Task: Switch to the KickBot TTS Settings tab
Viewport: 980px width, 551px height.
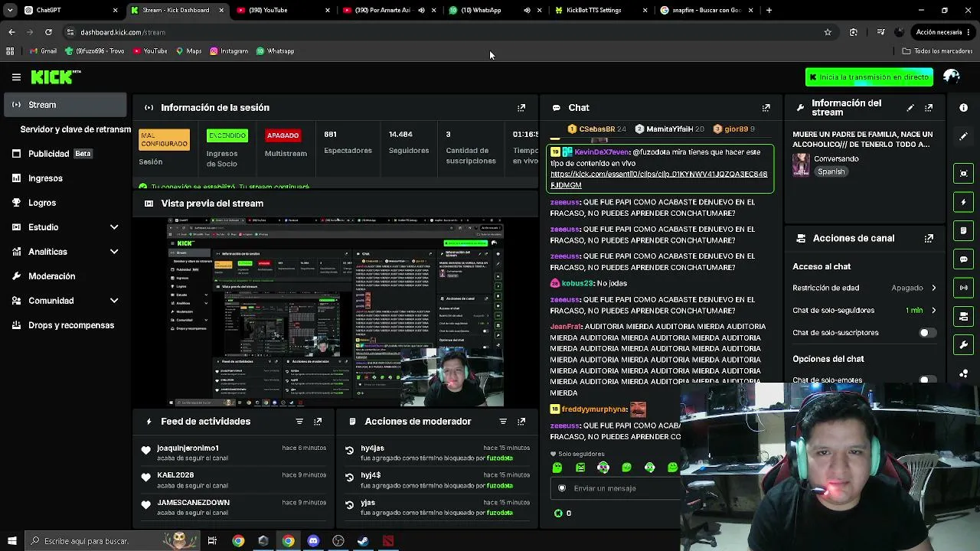Action: click(599, 10)
